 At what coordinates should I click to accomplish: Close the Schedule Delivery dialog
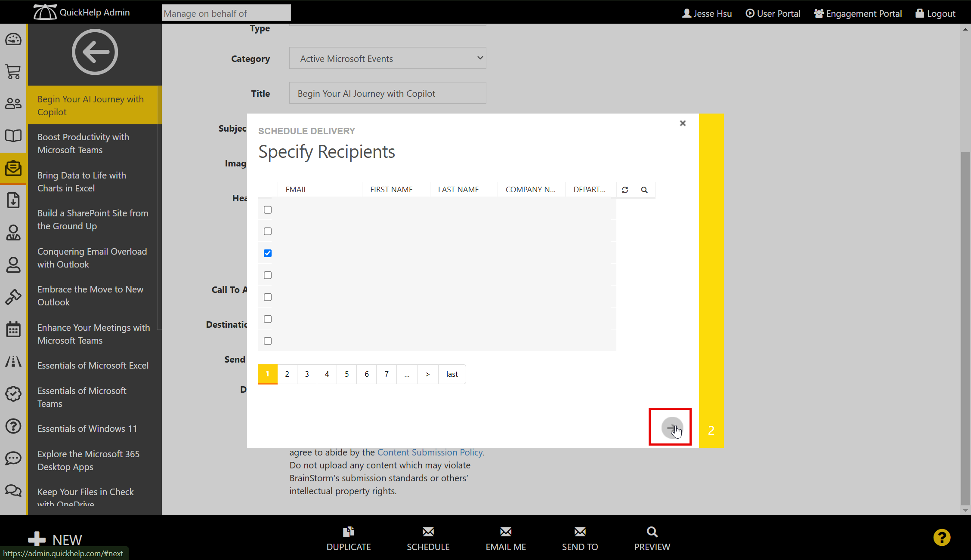tap(683, 123)
